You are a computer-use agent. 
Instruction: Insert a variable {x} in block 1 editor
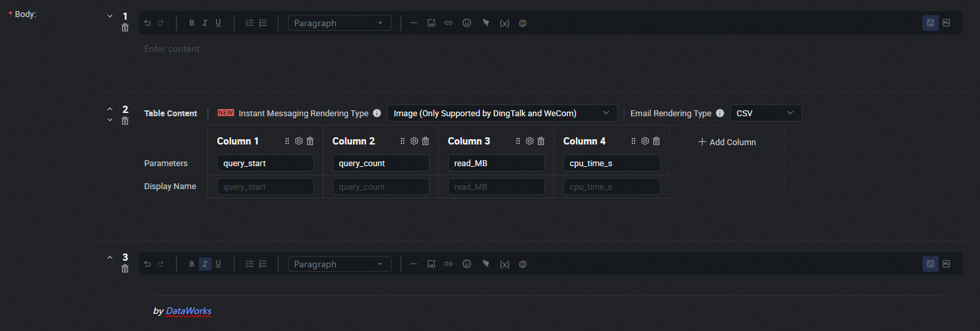point(504,23)
